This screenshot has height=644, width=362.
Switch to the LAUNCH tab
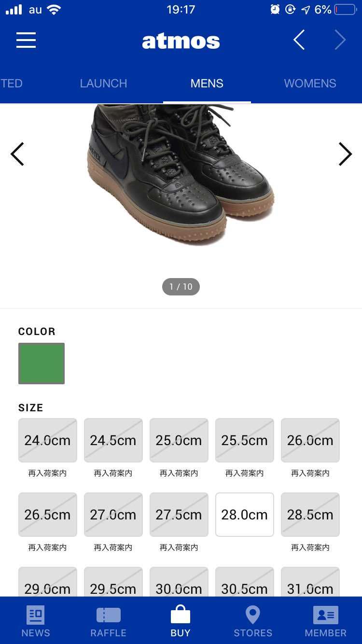103,84
